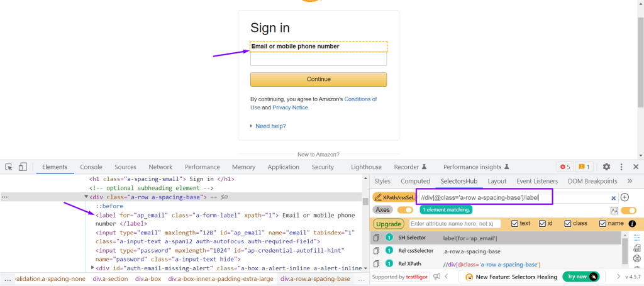Toggle the device toolbar icon

23,167
